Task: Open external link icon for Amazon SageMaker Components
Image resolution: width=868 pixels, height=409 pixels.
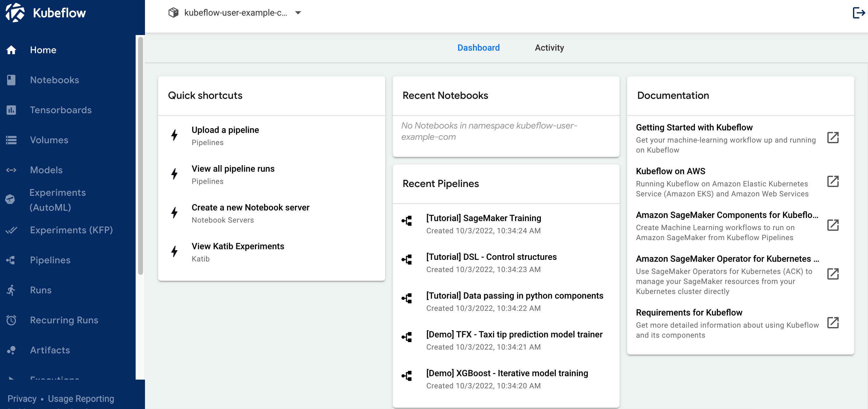Action: [x=833, y=225]
